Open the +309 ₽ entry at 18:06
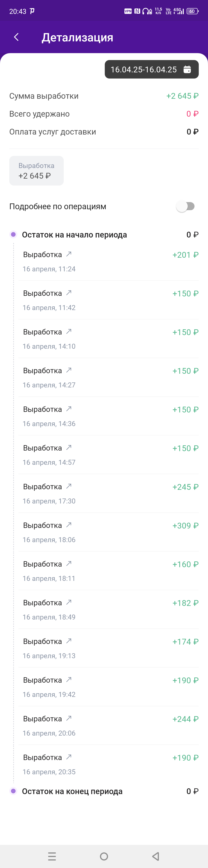The height and width of the screenshot is (868, 208). pyautogui.click(x=109, y=532)
